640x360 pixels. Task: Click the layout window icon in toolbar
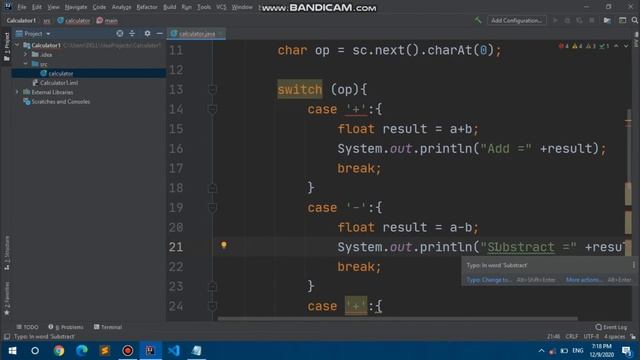pyautogui.click(x=622, y=20)
